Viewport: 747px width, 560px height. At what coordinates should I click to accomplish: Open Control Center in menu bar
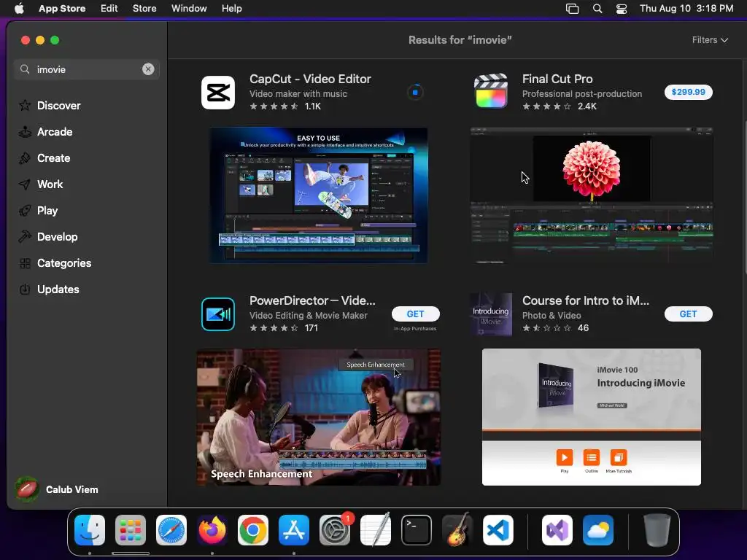pyautogui.click(x=622, y=9)
